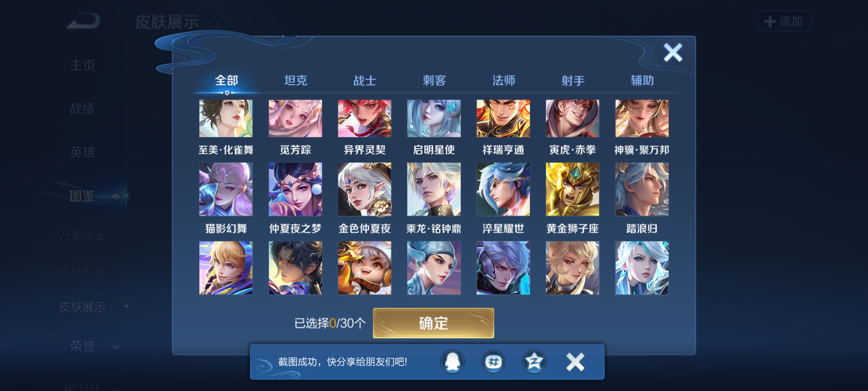
Task: Collapse the 图鉴 sidebar section
Action: pyautogui.click(x=115, y=196)
